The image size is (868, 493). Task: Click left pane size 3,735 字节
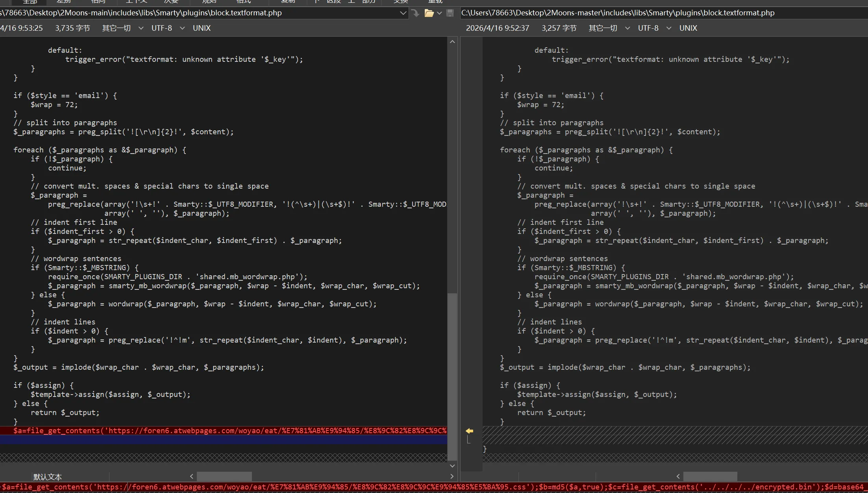tap(72, 28)
